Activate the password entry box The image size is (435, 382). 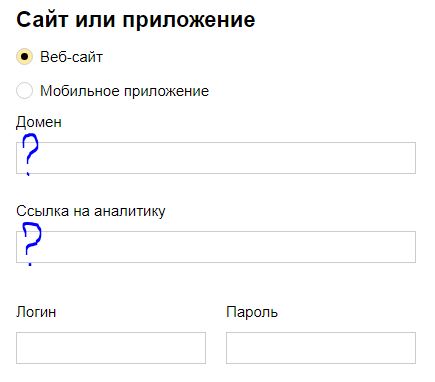(321, 348)
